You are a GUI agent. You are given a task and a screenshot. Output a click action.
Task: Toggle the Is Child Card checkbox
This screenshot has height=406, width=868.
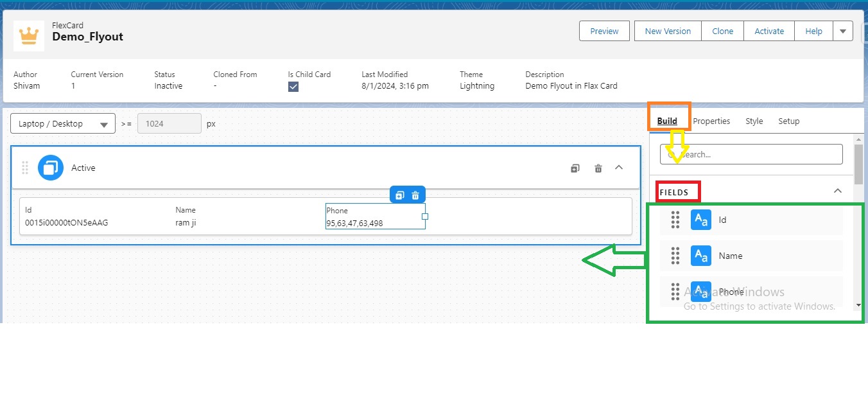[x=293, y=87]
